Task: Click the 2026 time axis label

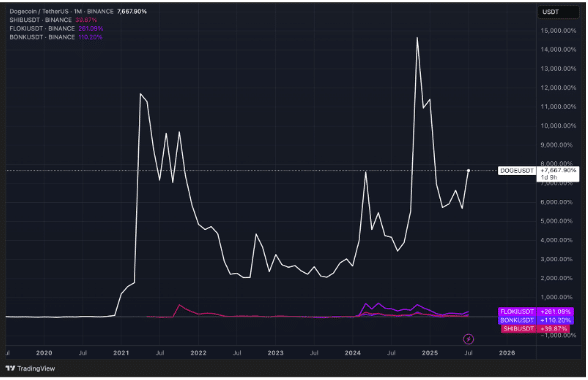Action: pos(507,353)
